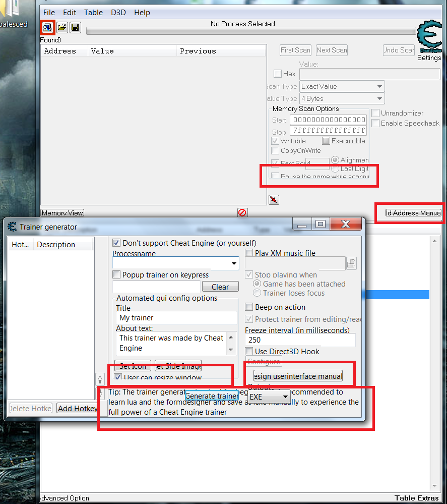Open the EXE output dropdown

(x=269, y=397)
